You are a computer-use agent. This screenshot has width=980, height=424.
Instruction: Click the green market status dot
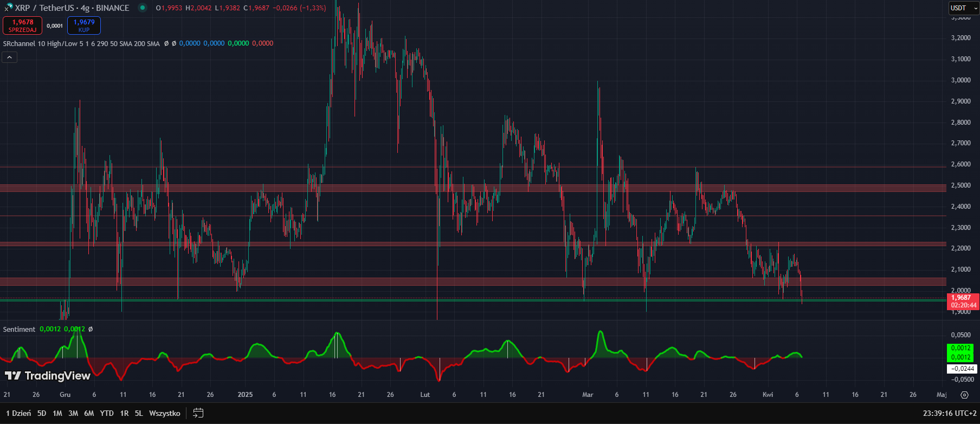click(142, 8)
